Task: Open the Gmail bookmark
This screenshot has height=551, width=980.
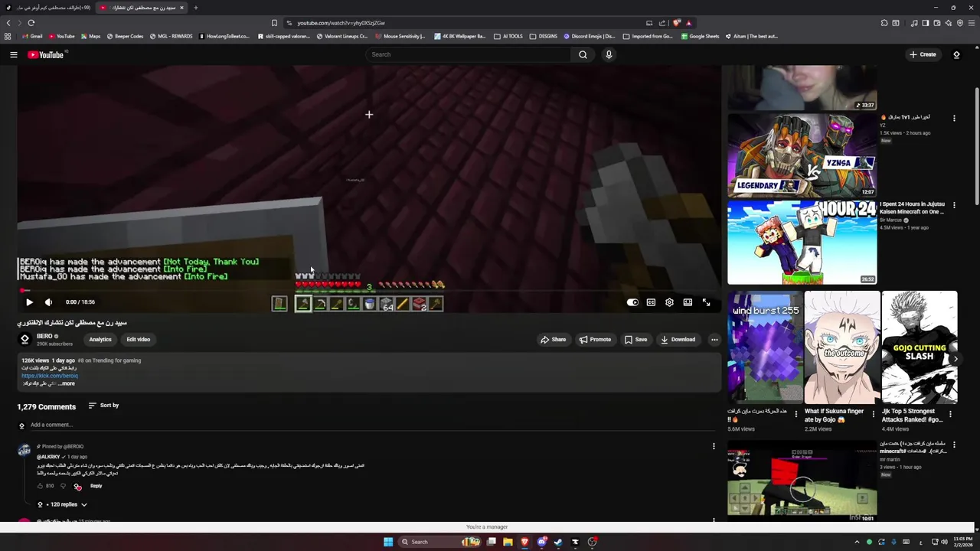Action: pos(33,36)
